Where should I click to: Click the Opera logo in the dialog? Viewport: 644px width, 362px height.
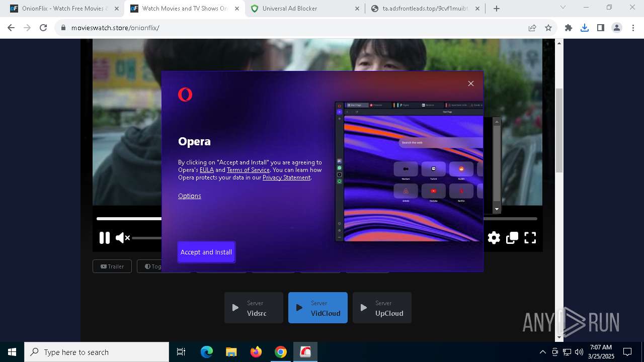point(185,95)
